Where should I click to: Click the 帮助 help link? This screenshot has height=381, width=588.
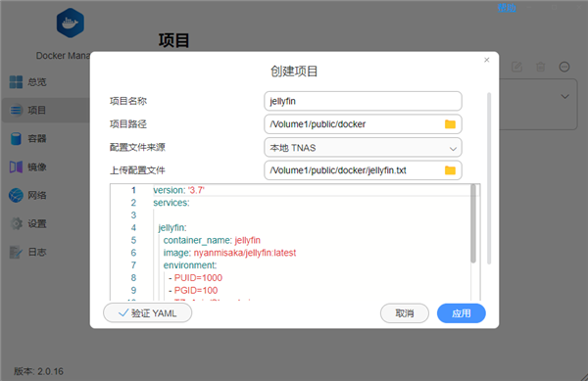coord(507,8)
